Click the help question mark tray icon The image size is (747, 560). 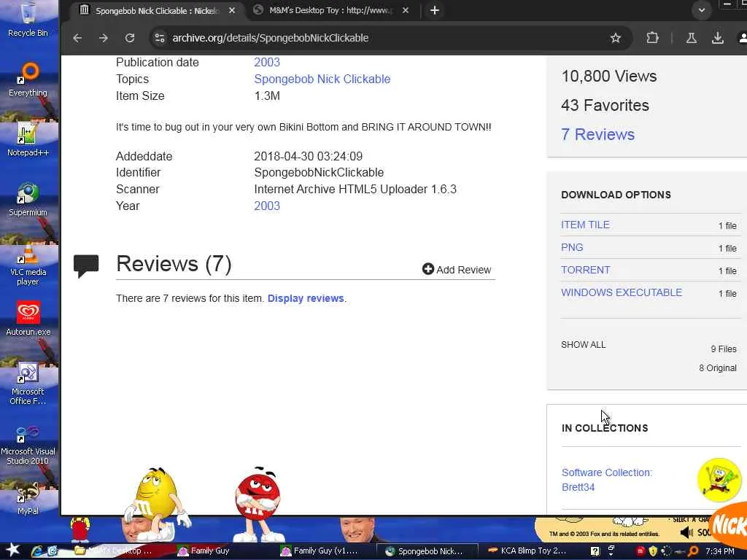point(595,551)
